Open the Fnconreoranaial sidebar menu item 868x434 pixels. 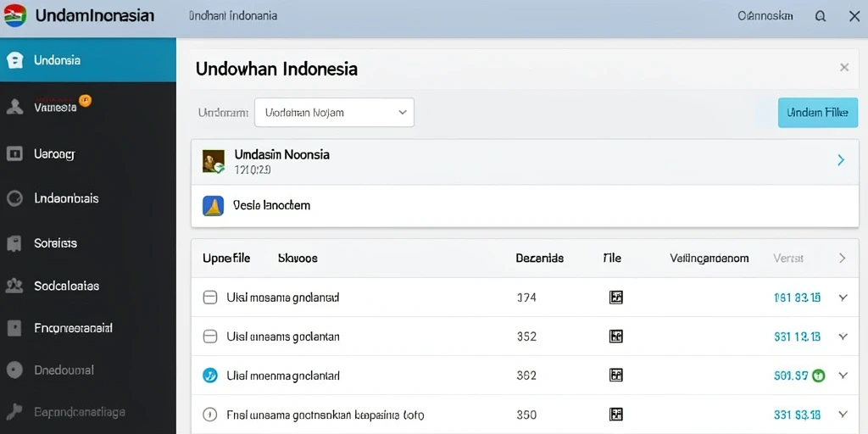[x=88, y=328]
